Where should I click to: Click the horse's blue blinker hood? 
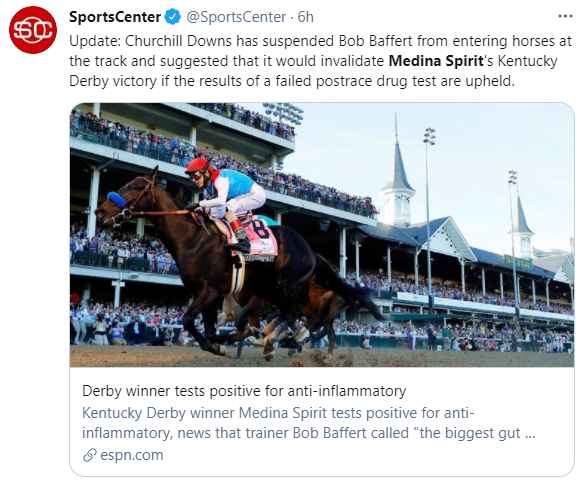(x=117, y=200)
